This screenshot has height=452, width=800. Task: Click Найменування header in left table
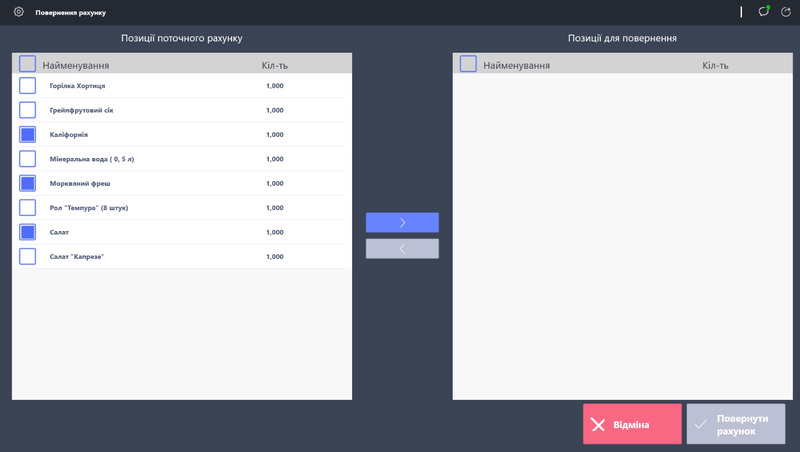click(76, 66)
